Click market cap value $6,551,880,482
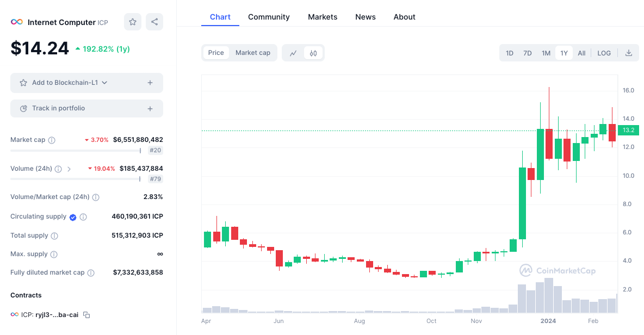The image size is (644, 335). [138, 140]
